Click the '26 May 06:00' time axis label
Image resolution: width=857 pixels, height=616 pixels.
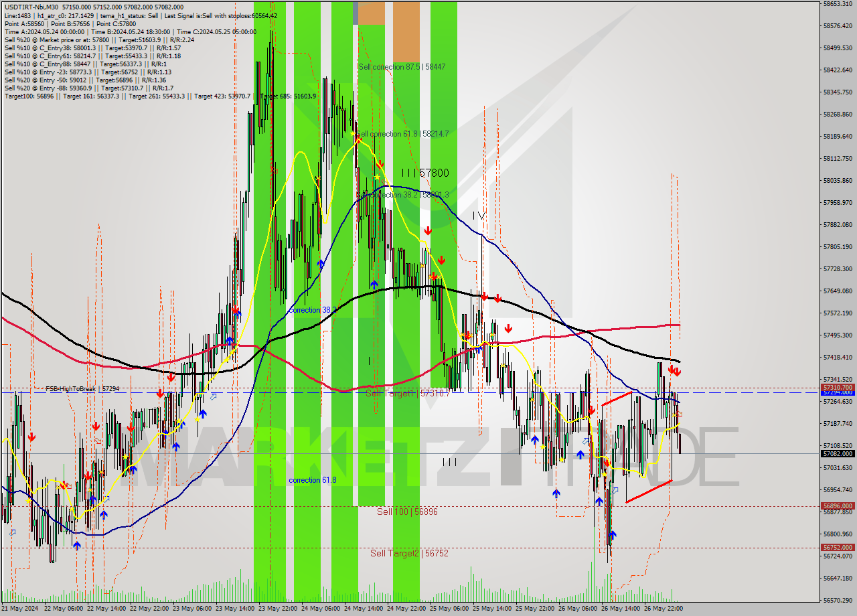pyautogui.click(x=578, y=609)
